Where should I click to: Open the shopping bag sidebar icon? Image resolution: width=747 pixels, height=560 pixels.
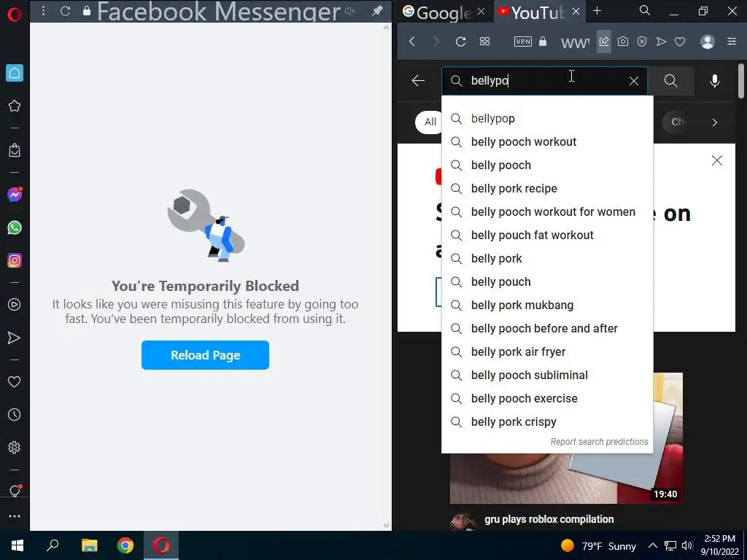[x=15, y=150]
